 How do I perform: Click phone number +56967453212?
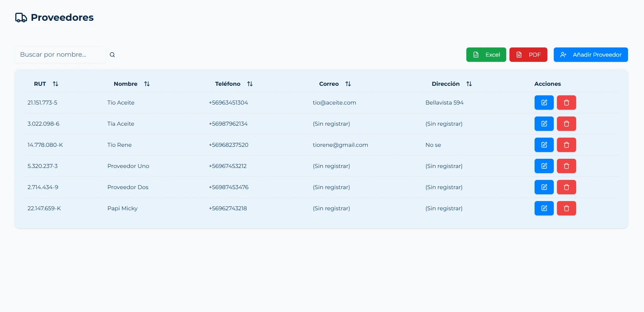coord(228,166)
